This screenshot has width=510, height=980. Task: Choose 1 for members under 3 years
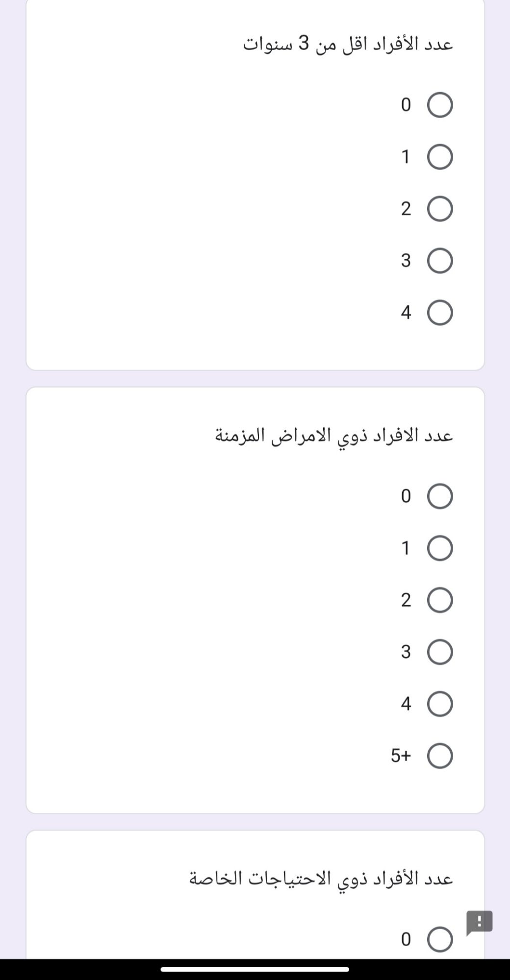[x=440, y=157]
